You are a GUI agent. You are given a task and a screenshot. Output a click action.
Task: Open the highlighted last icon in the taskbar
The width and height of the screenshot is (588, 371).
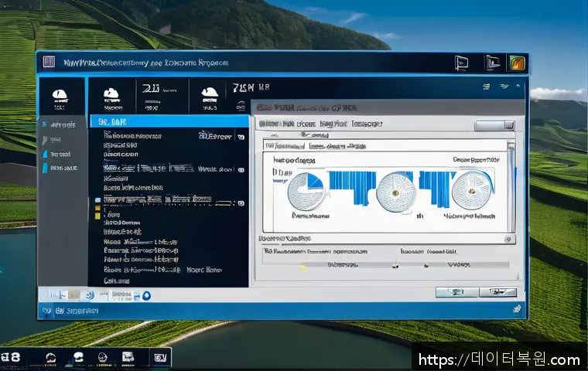[160, 358]
